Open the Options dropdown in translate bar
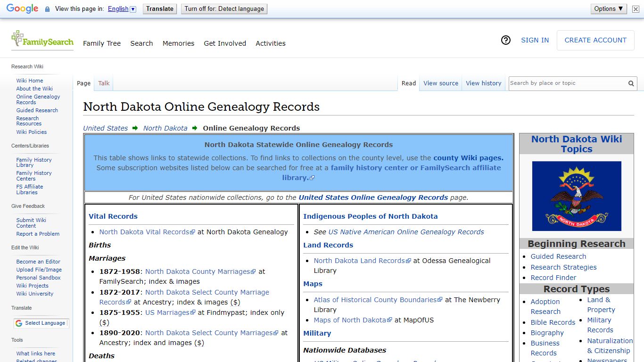This screenshot has width=644, height=362. click(x=609, y=8)
